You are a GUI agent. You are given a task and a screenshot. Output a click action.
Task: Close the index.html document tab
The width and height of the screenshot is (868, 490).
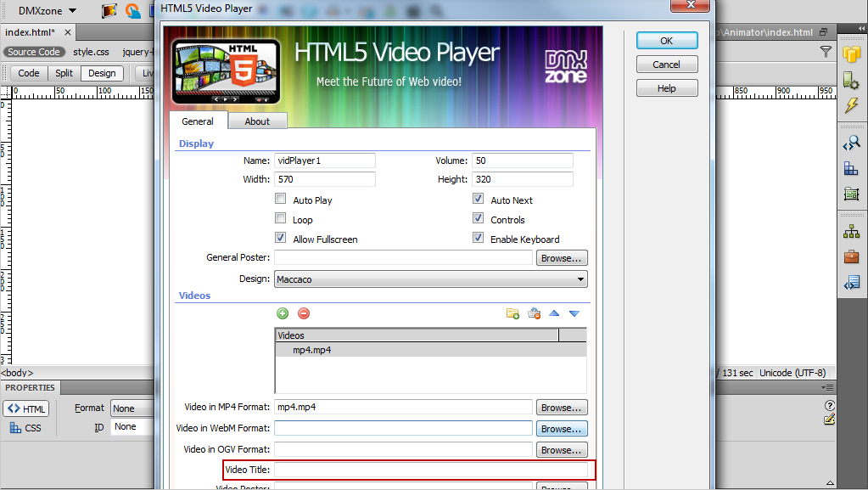pos(68,32)
